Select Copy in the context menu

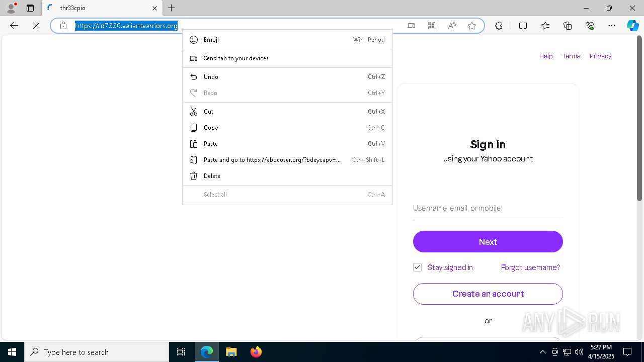(x=287, y=128)
